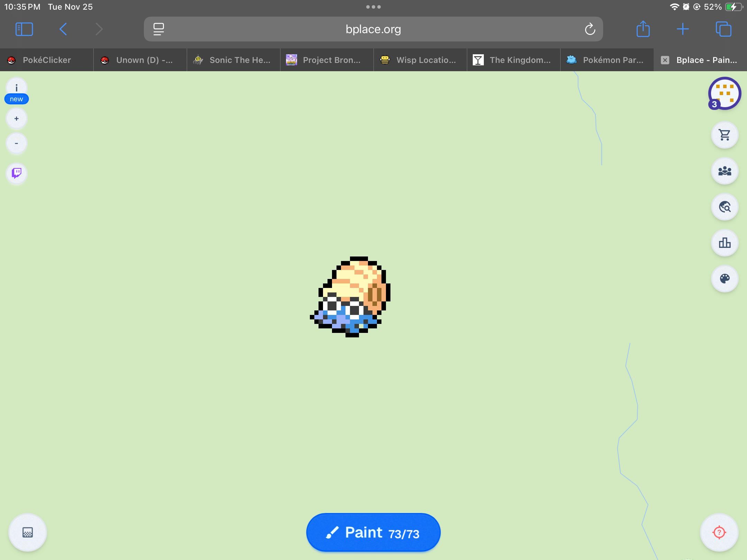747x560 pixels.
Task: Open the info button marked new
Action: (16, 88)
